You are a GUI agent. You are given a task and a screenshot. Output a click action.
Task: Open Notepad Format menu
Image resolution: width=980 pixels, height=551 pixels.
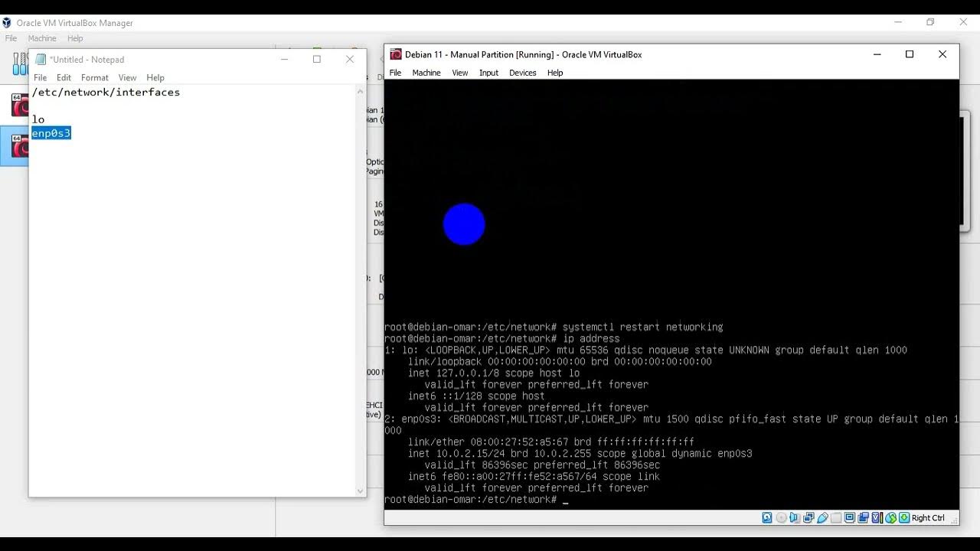[x=95, y=77]
